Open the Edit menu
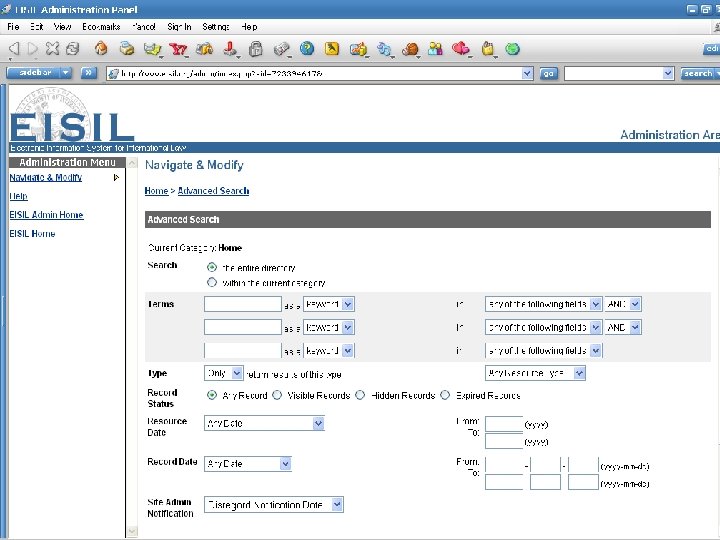Viewport: 720px width, 540px height. (37, 27)
